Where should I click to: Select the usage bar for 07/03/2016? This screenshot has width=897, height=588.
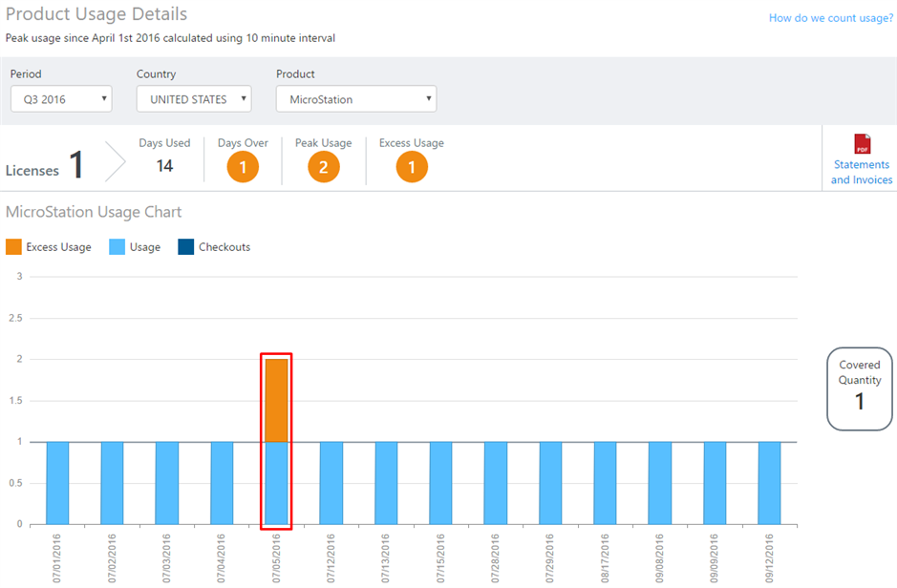pyautogui.click(x=166, y=483)
